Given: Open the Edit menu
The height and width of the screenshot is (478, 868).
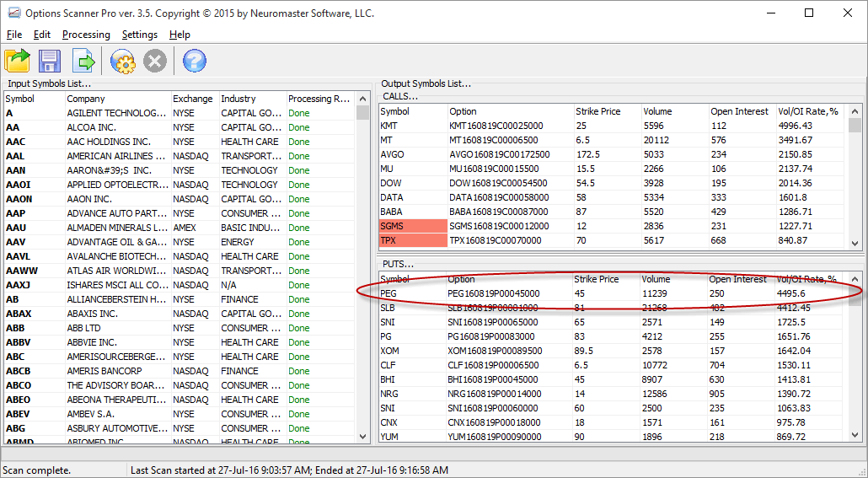Looking at the screenshot, I should 42,35.
